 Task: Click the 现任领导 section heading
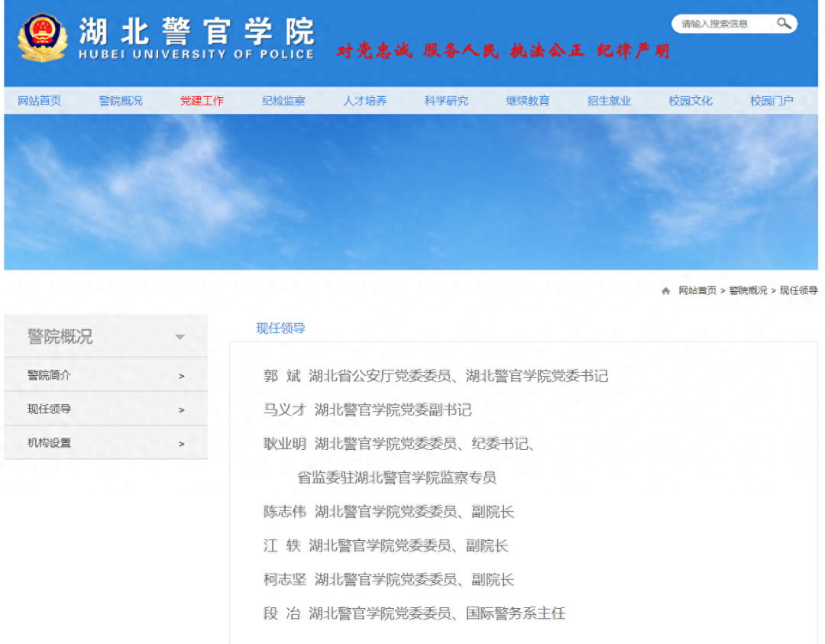(x=280, y=328)
